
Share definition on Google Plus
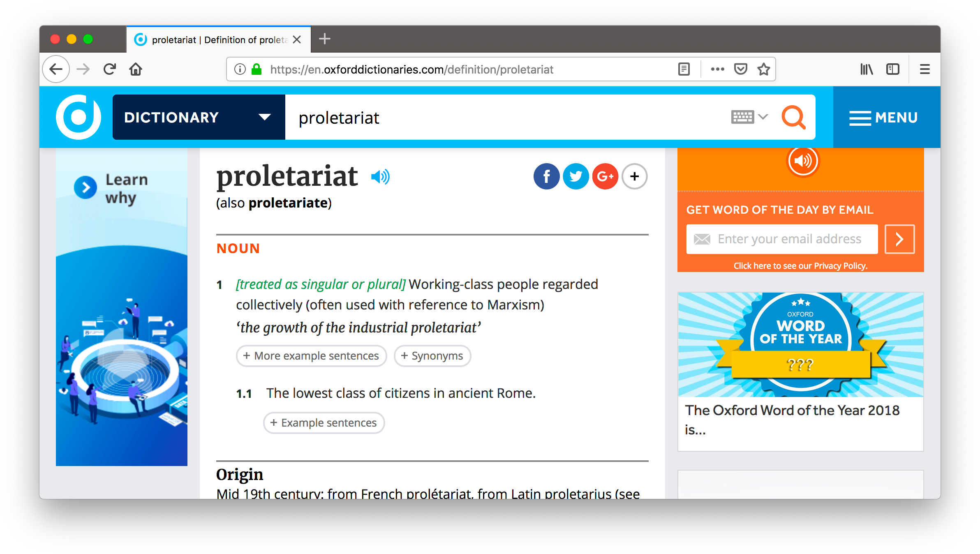pyautogui.click(x=604, y=176)
